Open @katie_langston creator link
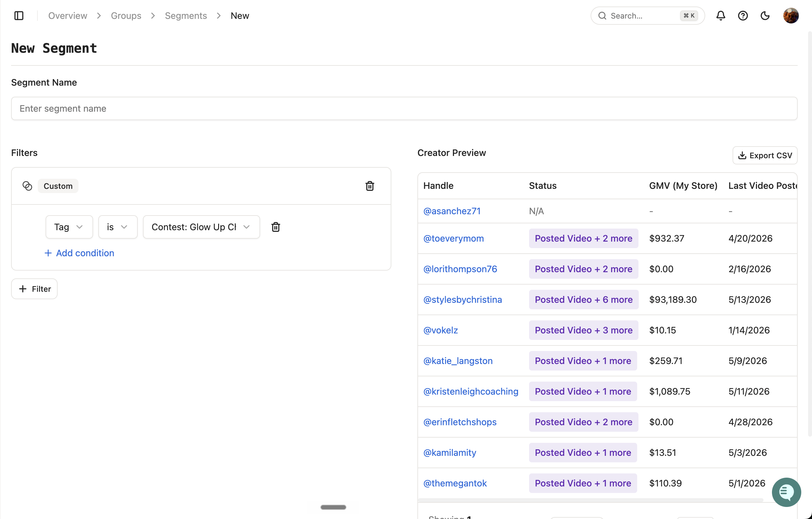812x519 pixels. (458, 360)
